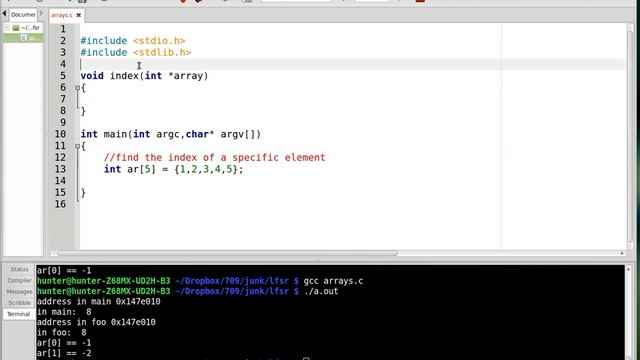Click line number 16 in the margin
This screenshot has height=360, width=640.
pos(60,204)
